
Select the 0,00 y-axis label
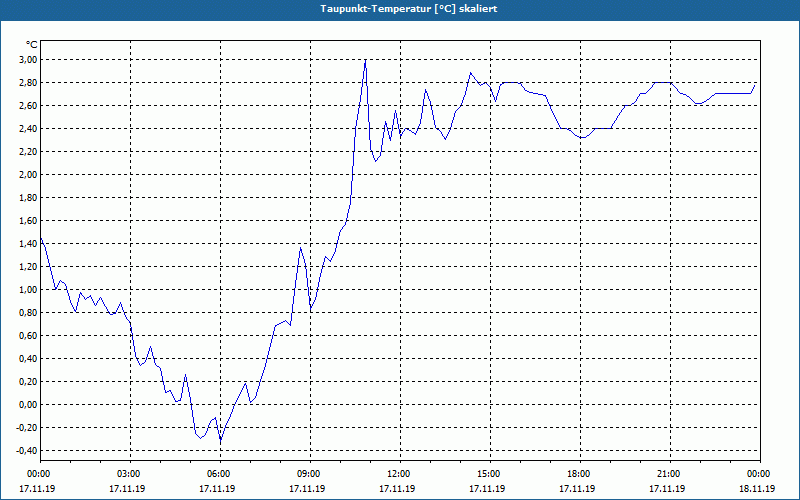(x=29, y=404)
